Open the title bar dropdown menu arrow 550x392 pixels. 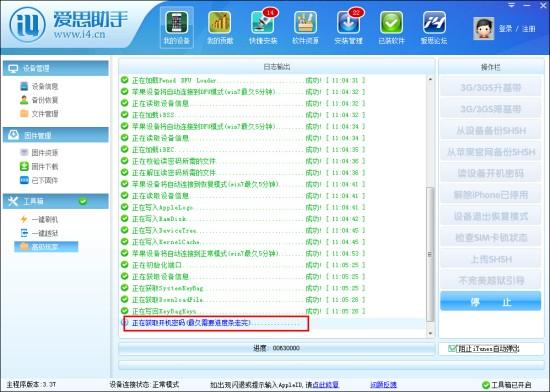pyautogui.click(x=512, y=5)
